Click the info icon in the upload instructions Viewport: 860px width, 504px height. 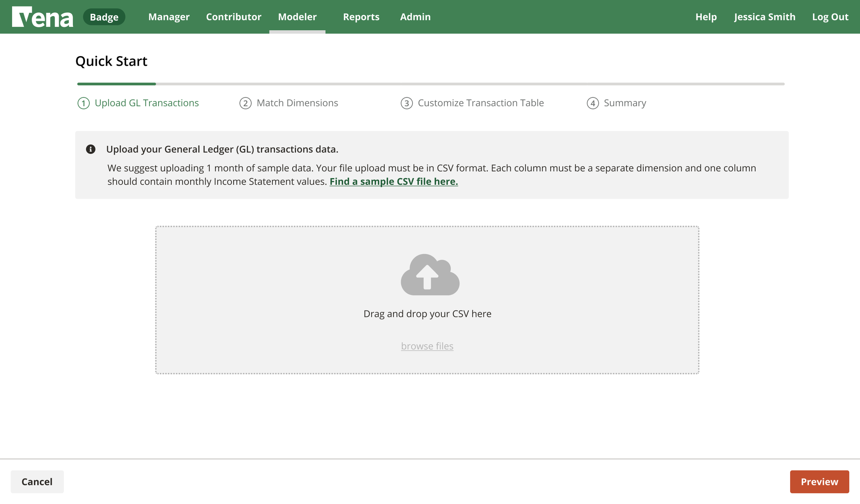click(x=91, y=149)
